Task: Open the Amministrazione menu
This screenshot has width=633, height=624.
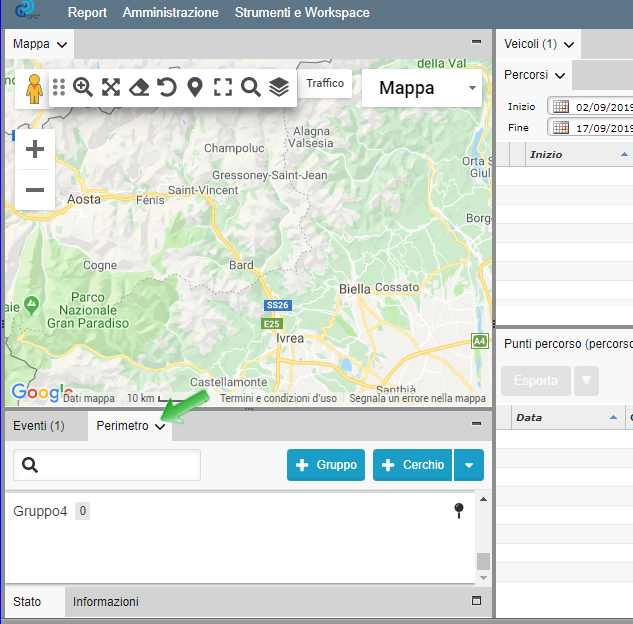Action: click(x=170, y=13)
